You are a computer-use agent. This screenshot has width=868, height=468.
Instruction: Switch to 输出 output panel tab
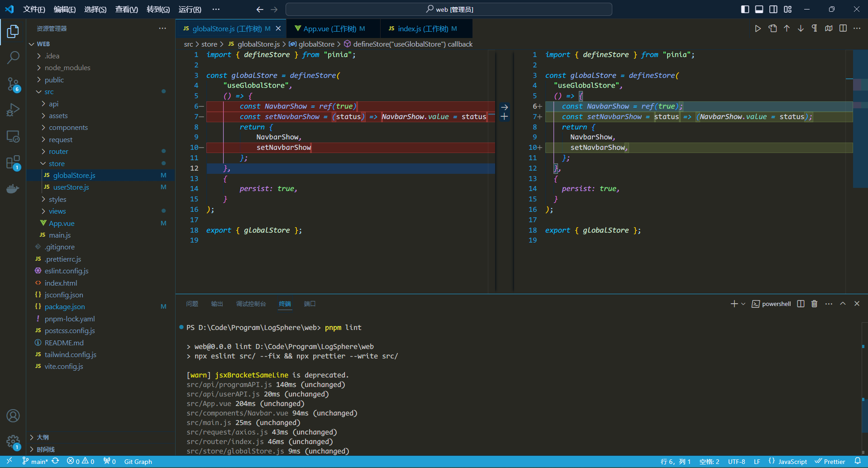click(217, 304)
